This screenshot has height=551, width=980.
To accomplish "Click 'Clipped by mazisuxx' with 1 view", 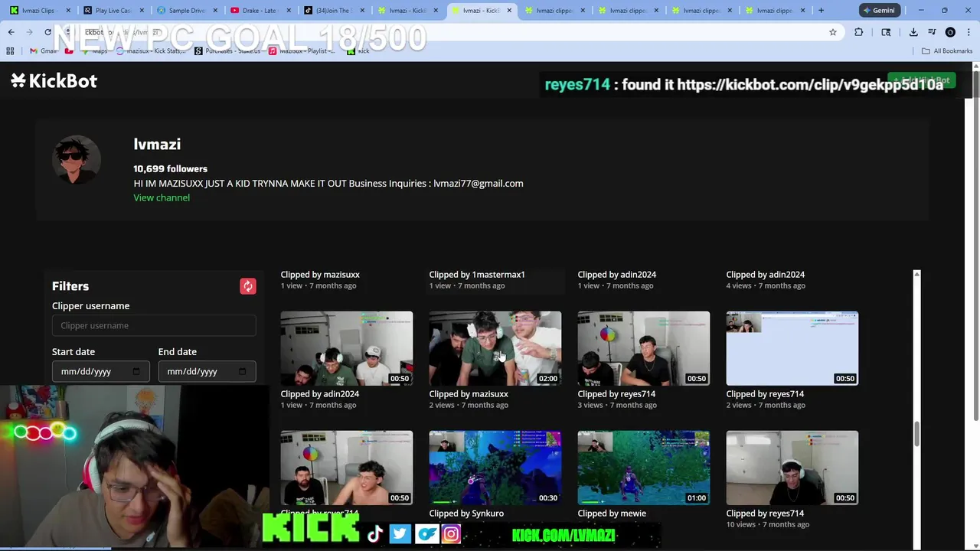I will pos(320,274).
